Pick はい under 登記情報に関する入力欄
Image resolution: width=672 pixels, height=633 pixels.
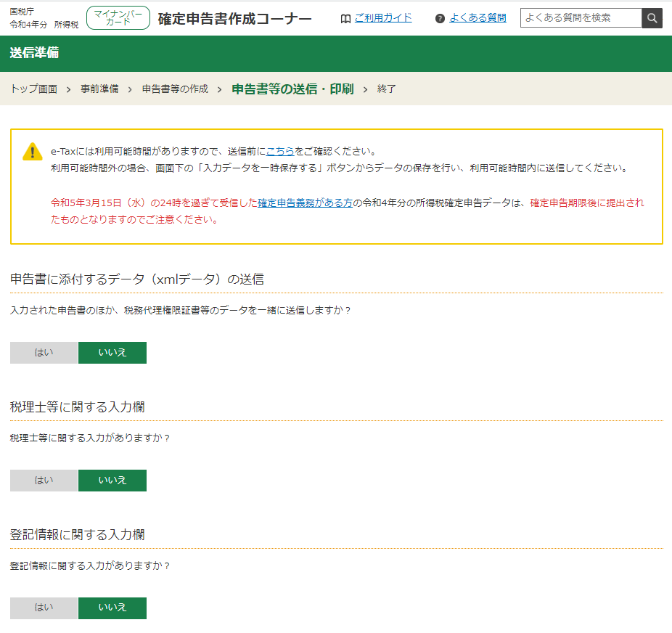click(44, 608)
